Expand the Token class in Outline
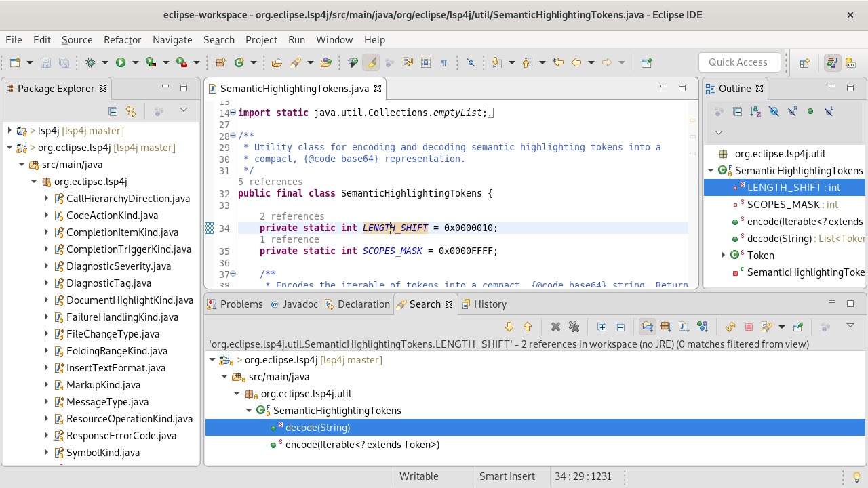 [x=723, y=255]
